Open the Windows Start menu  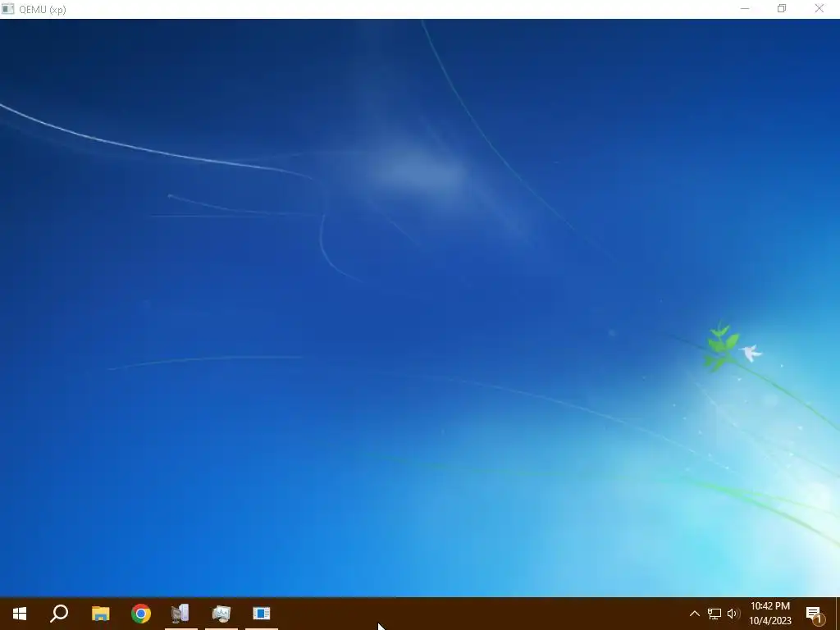pyautogui.click(x=20, y=614)
